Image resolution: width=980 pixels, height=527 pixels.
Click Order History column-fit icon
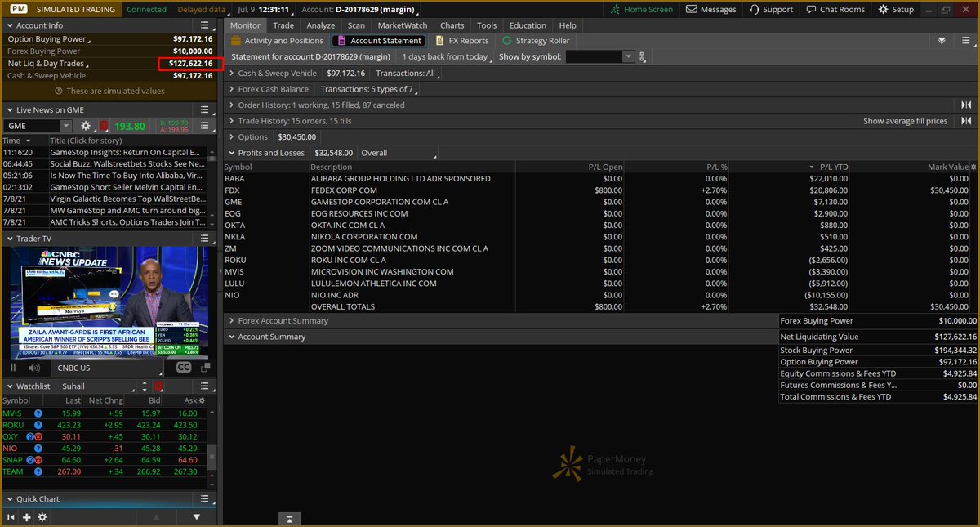[967, 105]
